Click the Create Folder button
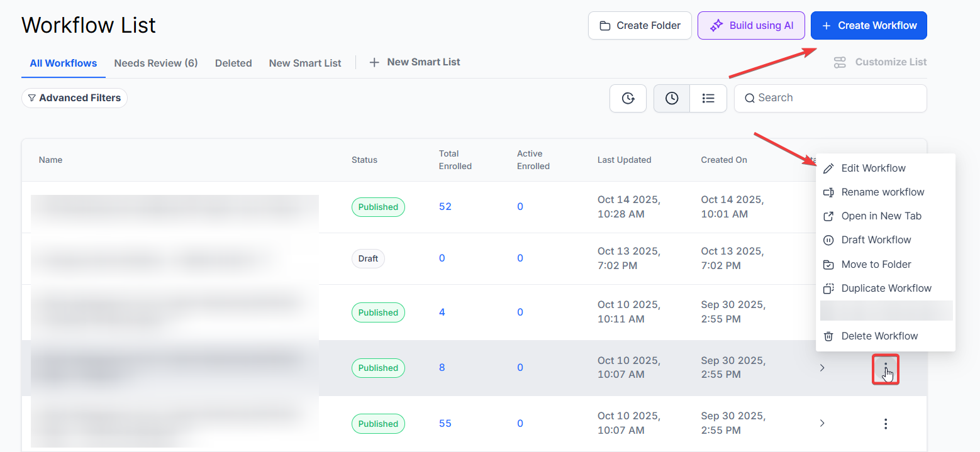The width and height of the screenshot is (980, 452). 640,26
